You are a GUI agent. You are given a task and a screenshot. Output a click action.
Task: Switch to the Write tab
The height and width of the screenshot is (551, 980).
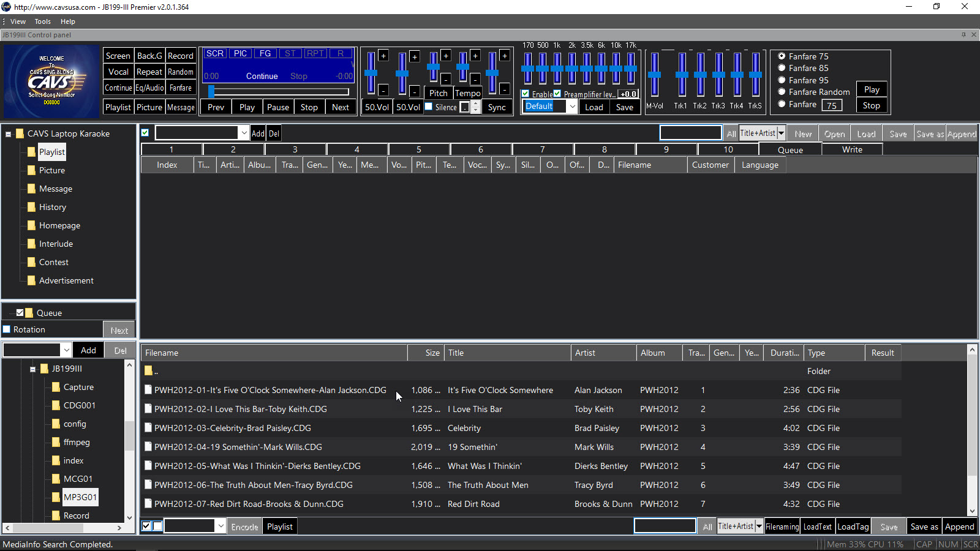coord(852,149)
